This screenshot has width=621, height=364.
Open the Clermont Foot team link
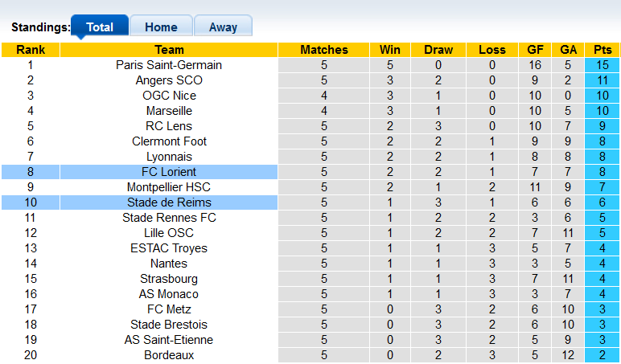point(169,141)
